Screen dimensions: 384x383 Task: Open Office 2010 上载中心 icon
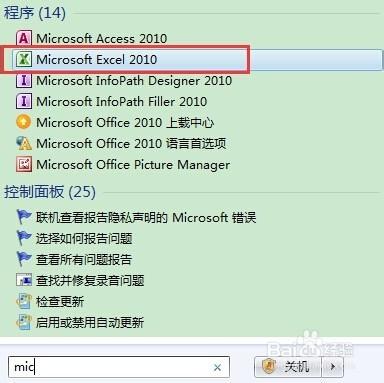tap(24, 122)
